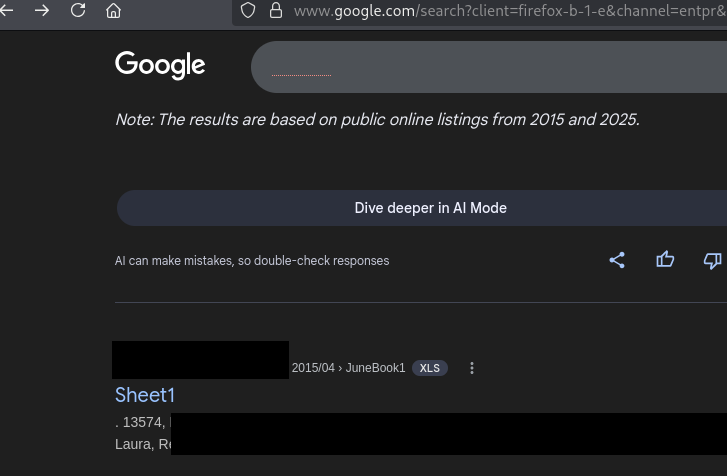Select the 2015/04 › JuneBook1 breadcrumb
727x476 pixels.
[x=348, y=368]
